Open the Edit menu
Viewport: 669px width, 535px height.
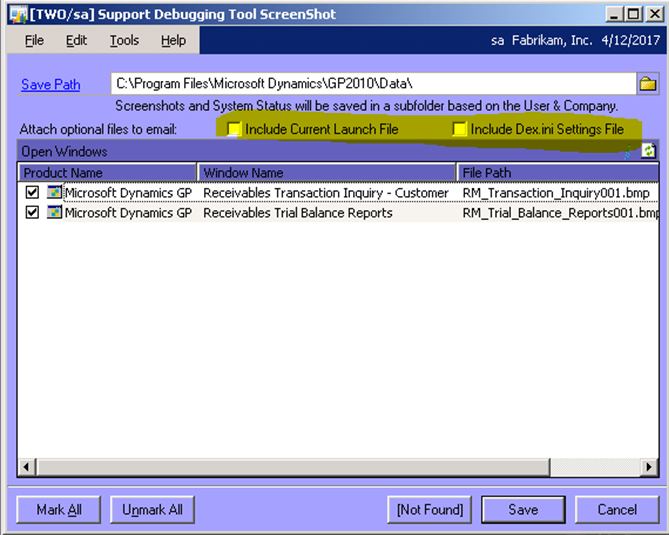pos(76,41)
